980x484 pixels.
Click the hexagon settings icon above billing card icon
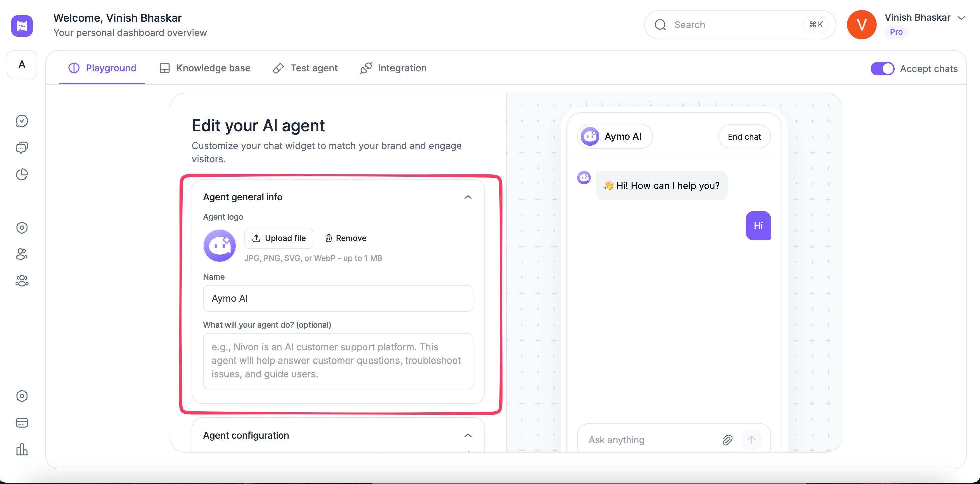[x=22, y=396]
